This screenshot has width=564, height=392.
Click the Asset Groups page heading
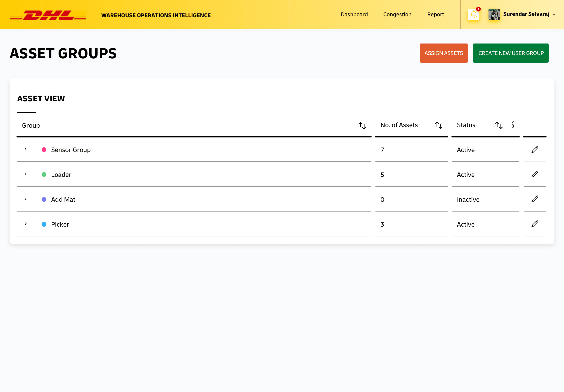click(63, 54)
